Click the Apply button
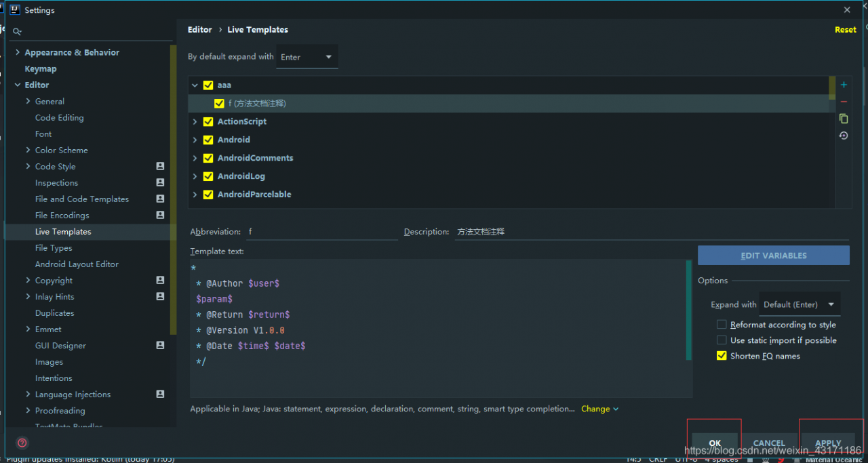 pyautogui.click(x=828, y=443)
